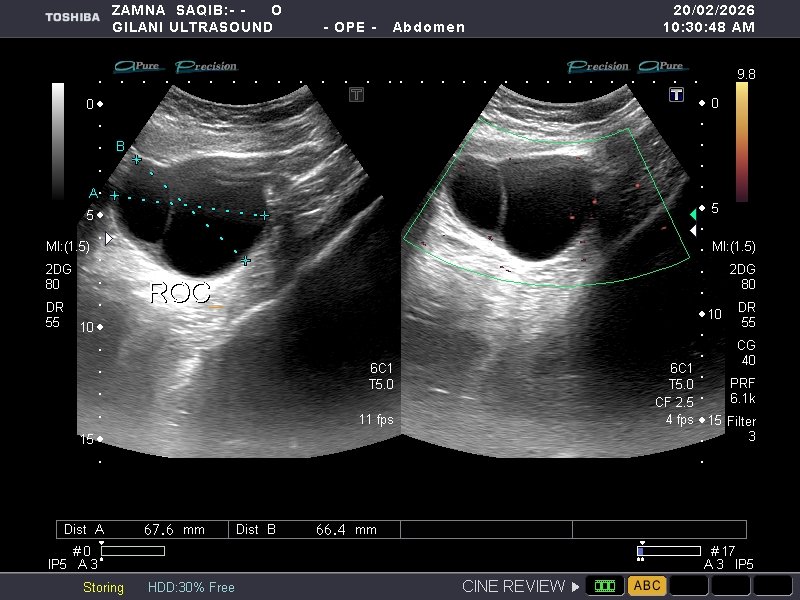Click the green focus arrow on right depth scale

point(693,214)
